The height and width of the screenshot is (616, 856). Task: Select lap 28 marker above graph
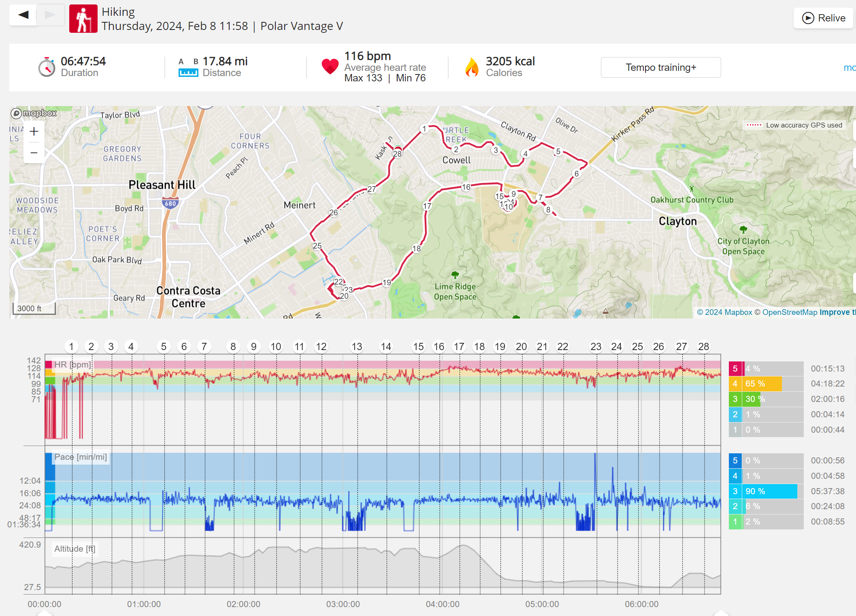(x=703, y=347)
